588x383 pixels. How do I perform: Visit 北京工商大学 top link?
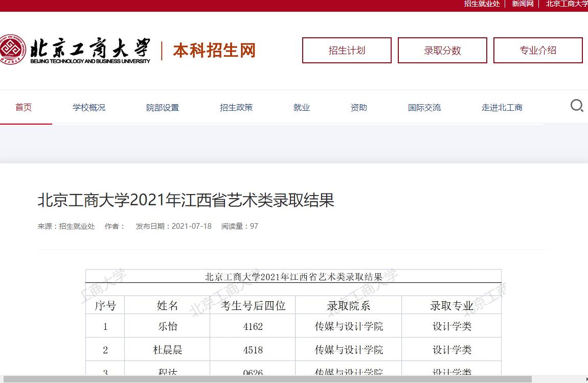pyautogui.click(x=567, y=4)
